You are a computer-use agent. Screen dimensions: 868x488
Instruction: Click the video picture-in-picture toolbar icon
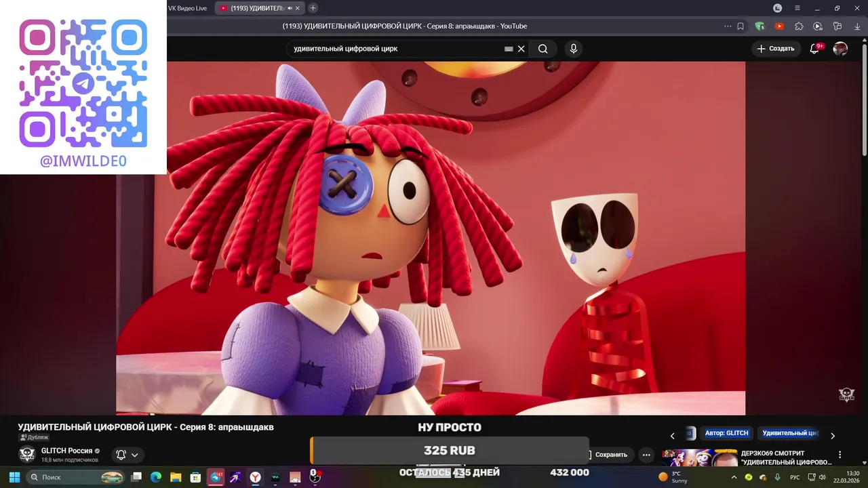tap(818, 26)
